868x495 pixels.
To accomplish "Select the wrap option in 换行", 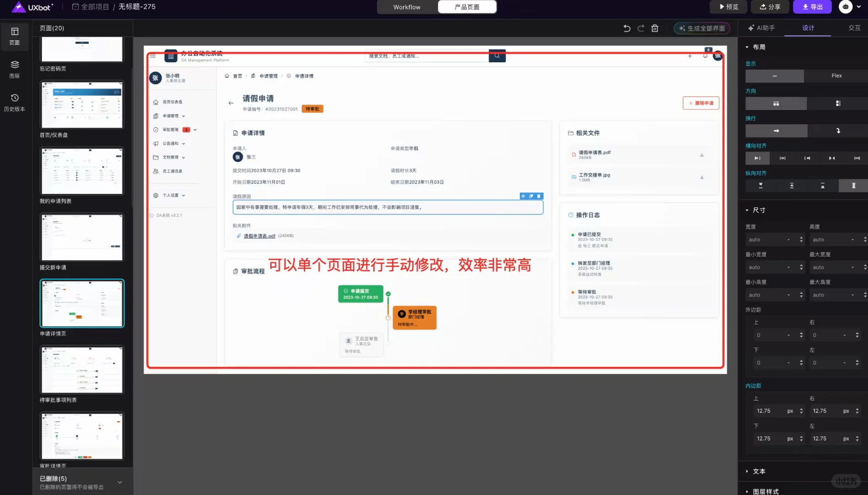I will [x=838, y=131].
